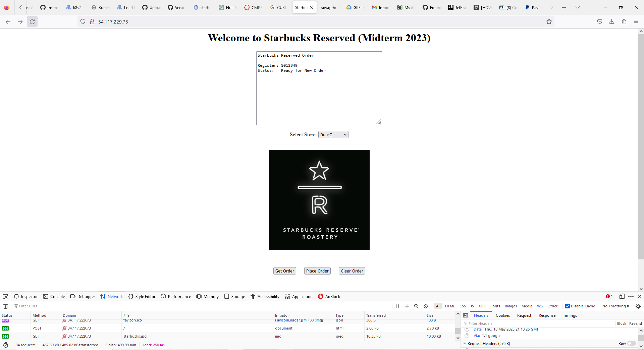The image size is (644, 350).
Task: Open the No Throttling dropdown
Action: pyautogui.click(x=615, y=306)
